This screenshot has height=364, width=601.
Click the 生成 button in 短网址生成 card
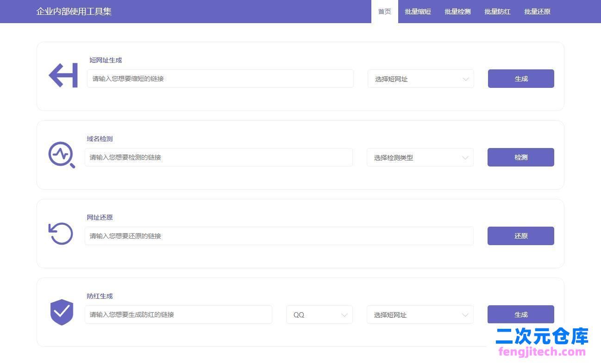(521, 79)
